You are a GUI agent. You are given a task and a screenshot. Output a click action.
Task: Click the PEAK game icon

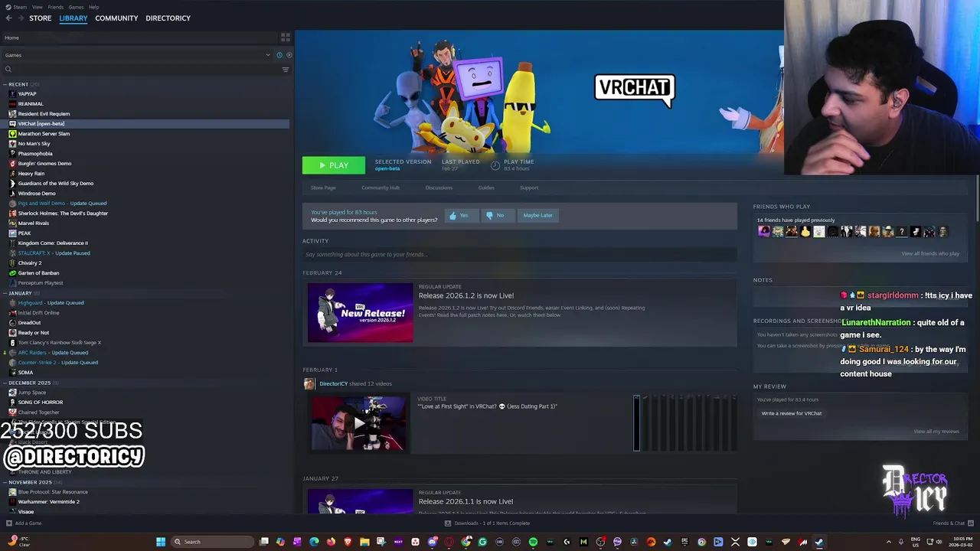pos(12,233)
